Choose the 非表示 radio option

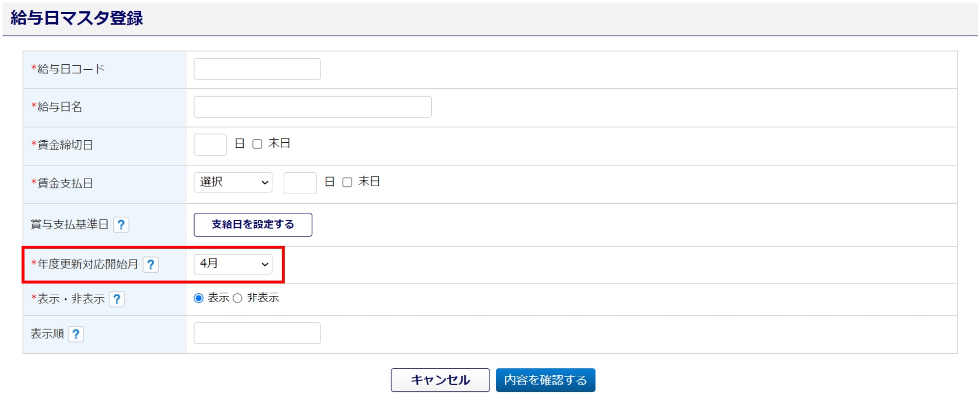(238, 298)
